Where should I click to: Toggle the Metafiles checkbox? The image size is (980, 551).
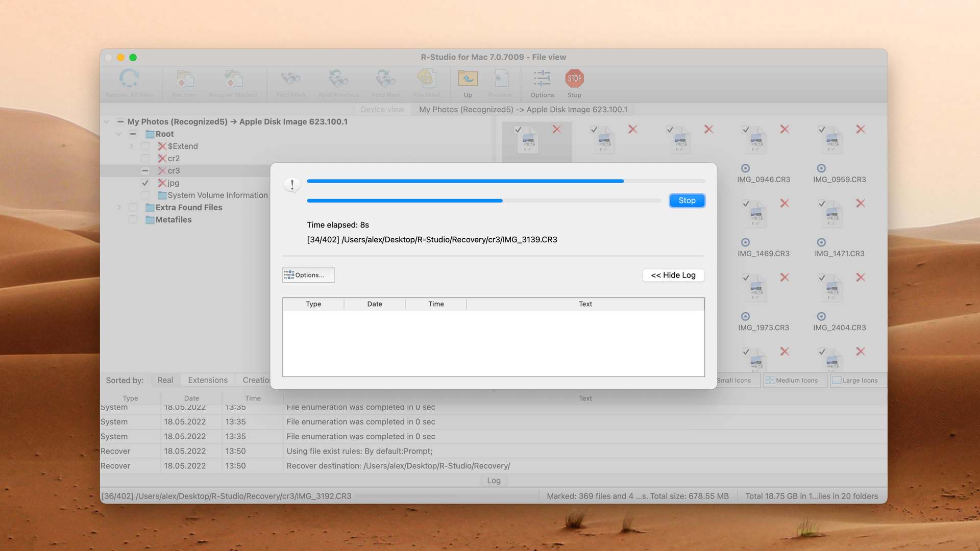[133, 220]
